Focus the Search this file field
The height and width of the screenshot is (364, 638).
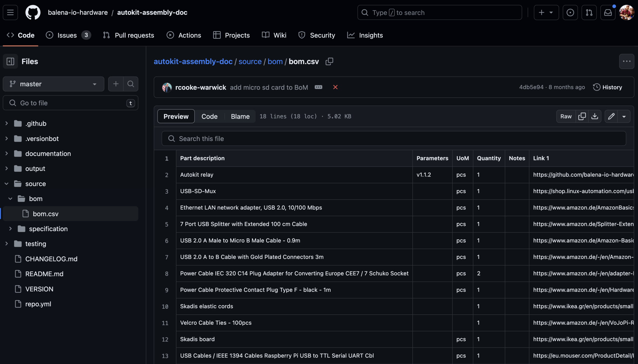(393, 138)
